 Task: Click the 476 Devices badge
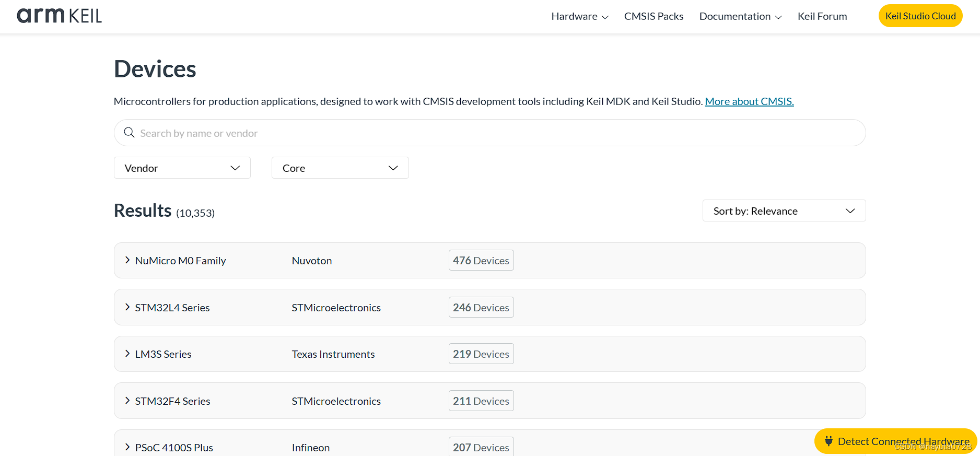tap(481, 260)
